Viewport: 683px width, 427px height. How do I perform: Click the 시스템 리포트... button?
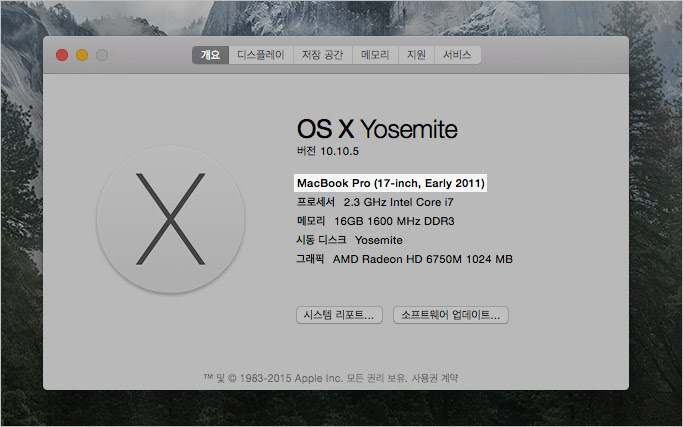tap(339, 315)
